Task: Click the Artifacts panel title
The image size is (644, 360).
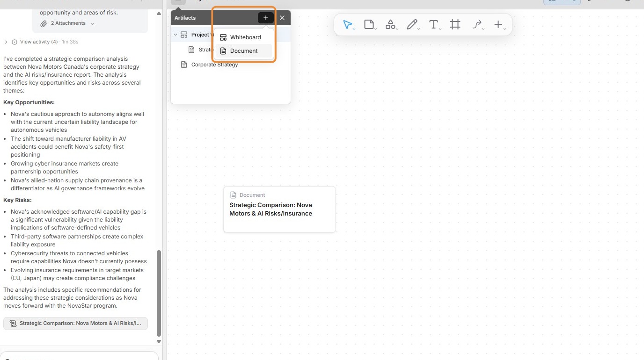Action: pos(185,18)
